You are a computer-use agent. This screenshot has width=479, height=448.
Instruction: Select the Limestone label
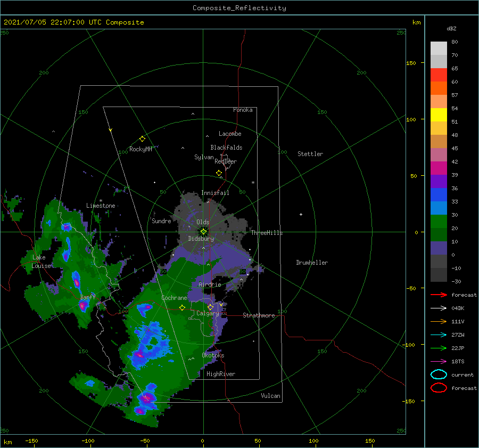pos(101,206)
